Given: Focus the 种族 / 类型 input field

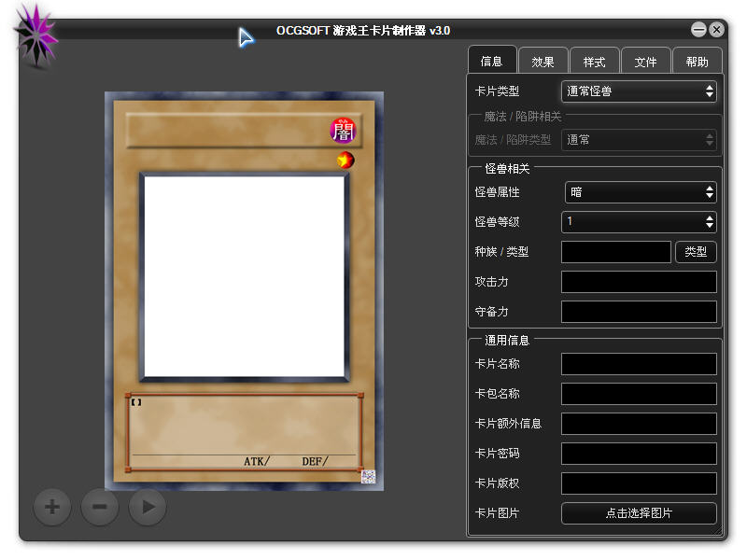Looking at the screenshot, I should pos(616,252).
